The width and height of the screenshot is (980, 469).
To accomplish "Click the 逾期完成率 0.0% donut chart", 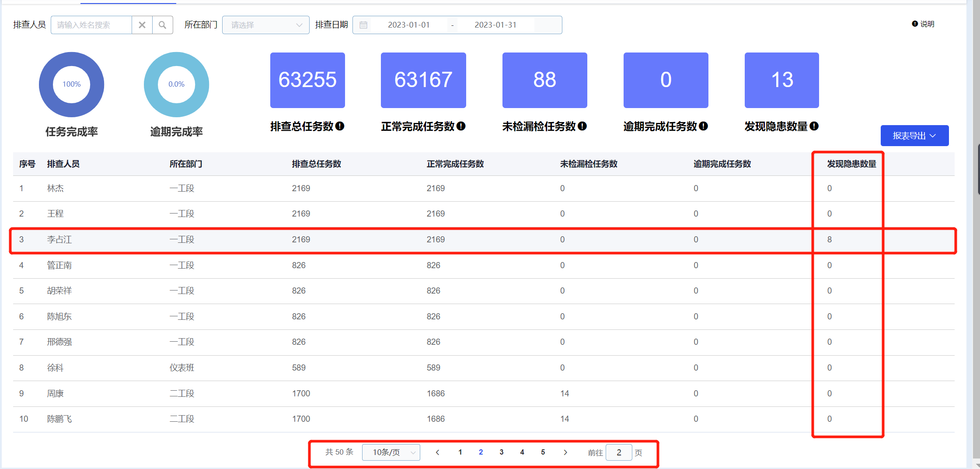I will pyautogui.click(x=177, y=84).
